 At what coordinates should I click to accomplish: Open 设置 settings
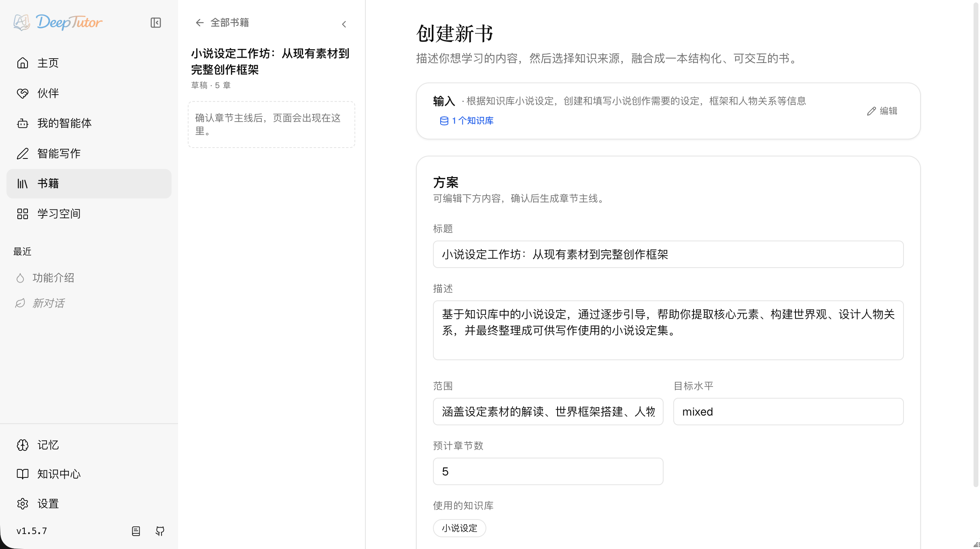89,504
